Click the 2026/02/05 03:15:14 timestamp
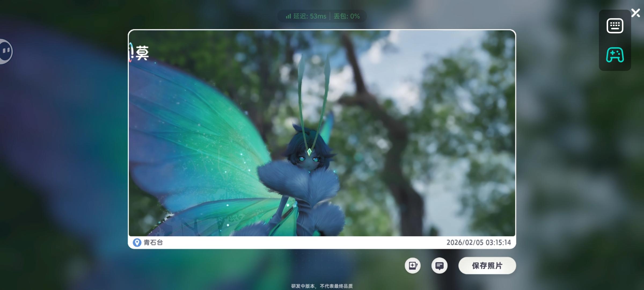644x290 pixels. click(478, 242)
